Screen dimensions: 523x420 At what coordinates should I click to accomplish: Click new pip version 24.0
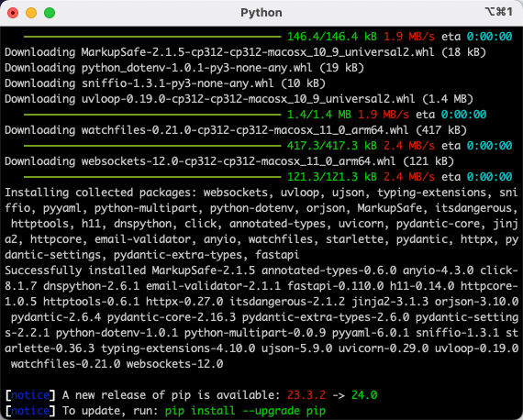click(364, 395)
